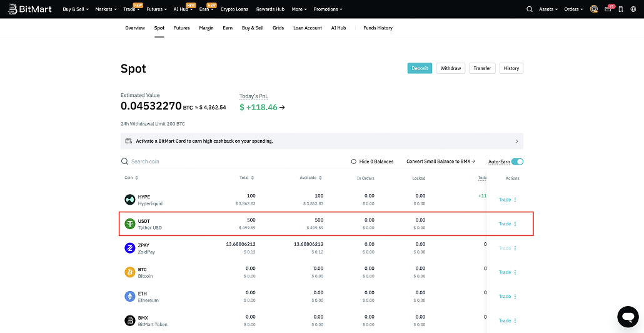Click Trade link for BTC row
Image resolution: width=644 pixels, height=333 pixels.
505,272
